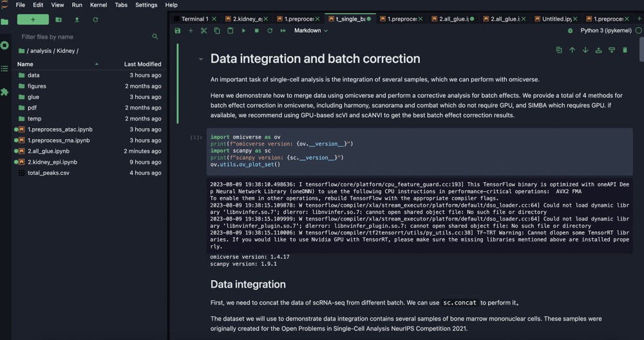Save the notebook with the disk icon
The width and height of the screenshot is (644, 340).
click(178, 31)
